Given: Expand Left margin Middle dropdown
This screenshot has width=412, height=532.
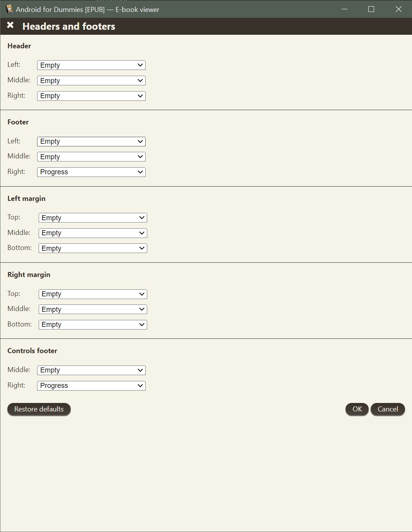Looking at the screenshot, I should pyautogui.click(x=93, y=233).
